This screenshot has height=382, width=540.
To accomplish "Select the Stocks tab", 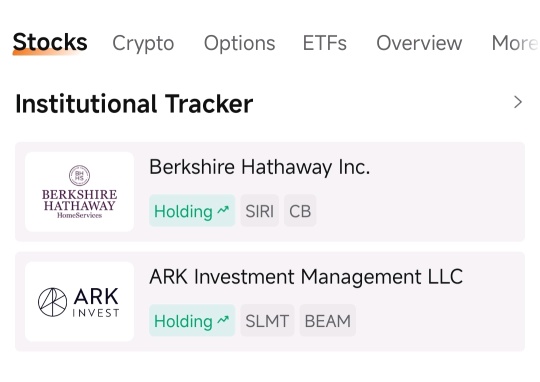I will coord(50,42).
